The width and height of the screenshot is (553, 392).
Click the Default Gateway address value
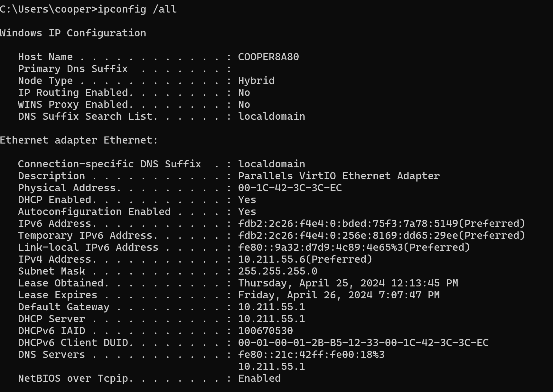(271, 307)
